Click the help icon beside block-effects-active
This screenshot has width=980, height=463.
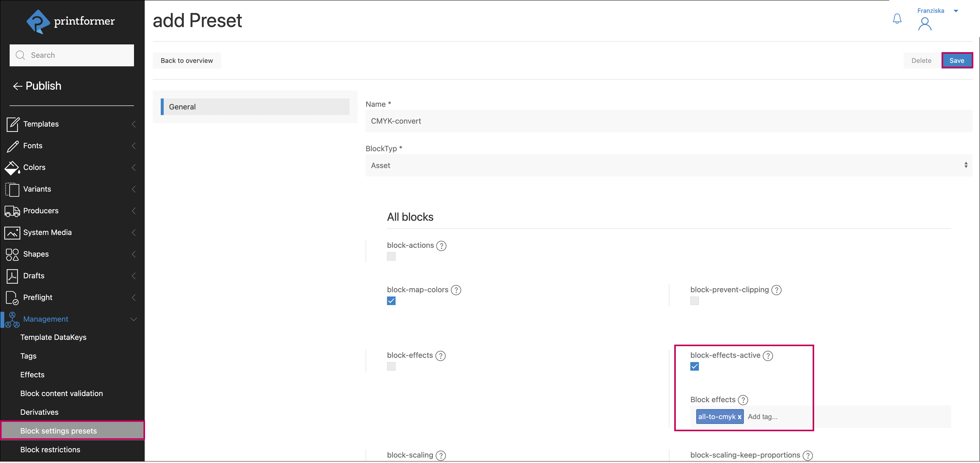point(768,356)
